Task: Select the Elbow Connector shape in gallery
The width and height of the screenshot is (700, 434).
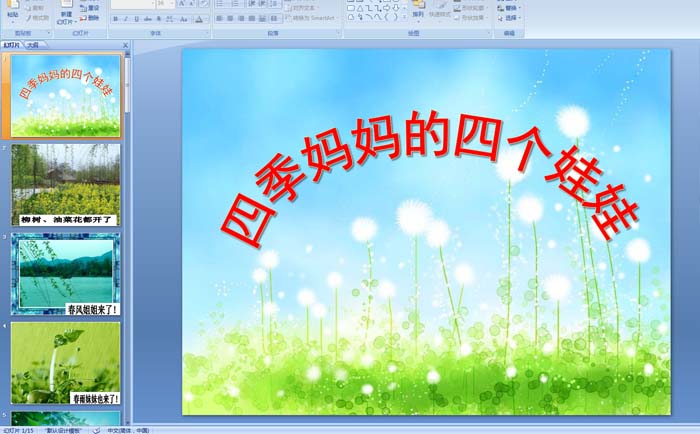Action: (x=369, y=8)
